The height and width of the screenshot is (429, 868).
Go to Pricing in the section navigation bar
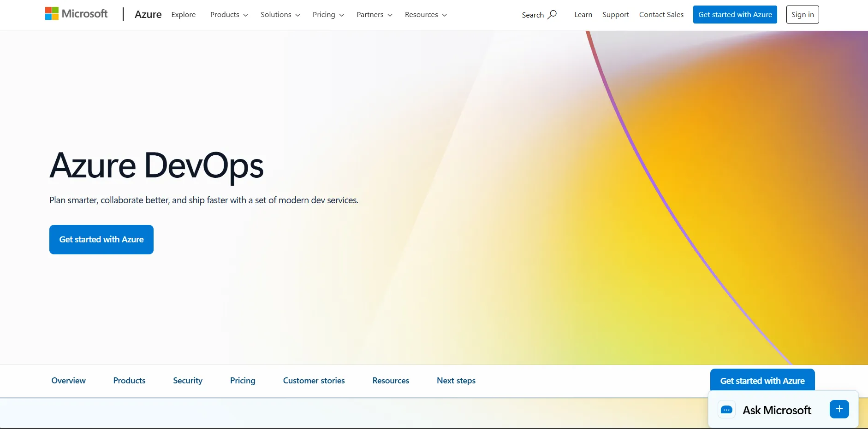pyautogui.click(x=243, y=381)
